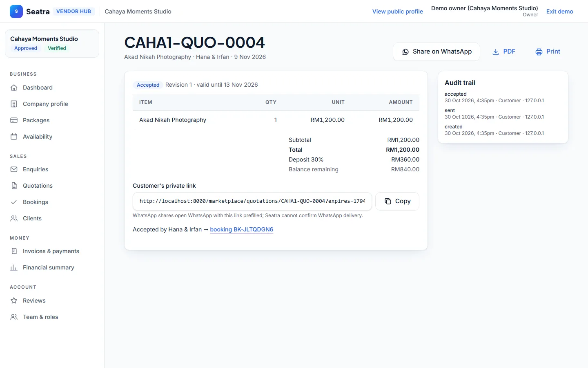Exit the demo session

click(560, 11)
